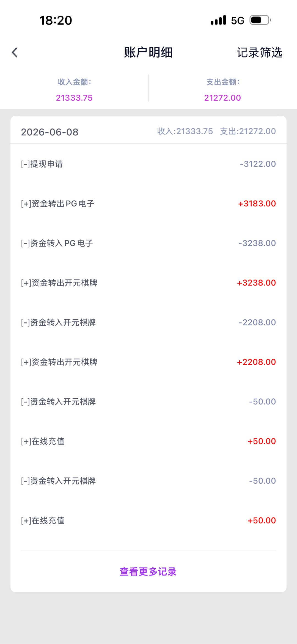Image resolution: width=297 pixels, height=644 pixels.
Task: Tap the -2208.00 transfer-in amount
Action: 257,322
